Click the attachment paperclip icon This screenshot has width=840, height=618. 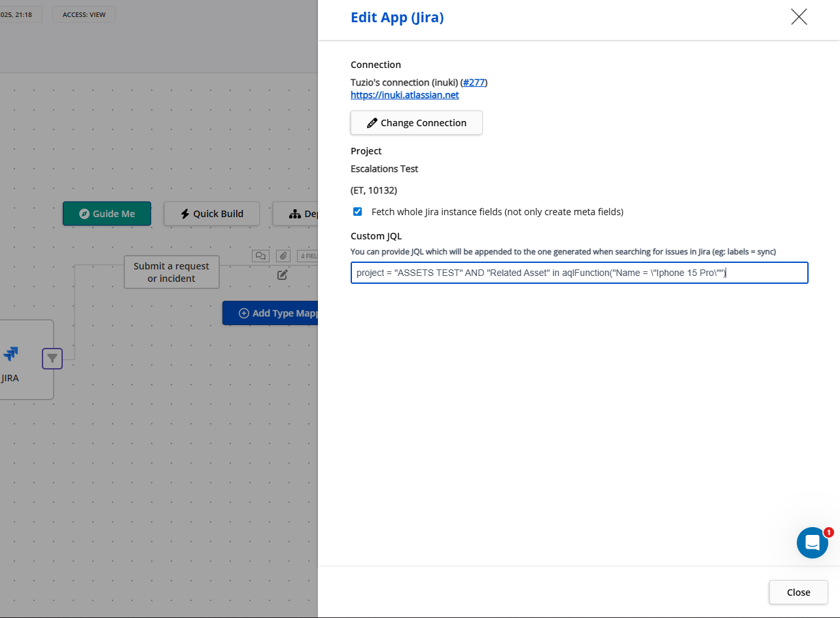[283, 256]
